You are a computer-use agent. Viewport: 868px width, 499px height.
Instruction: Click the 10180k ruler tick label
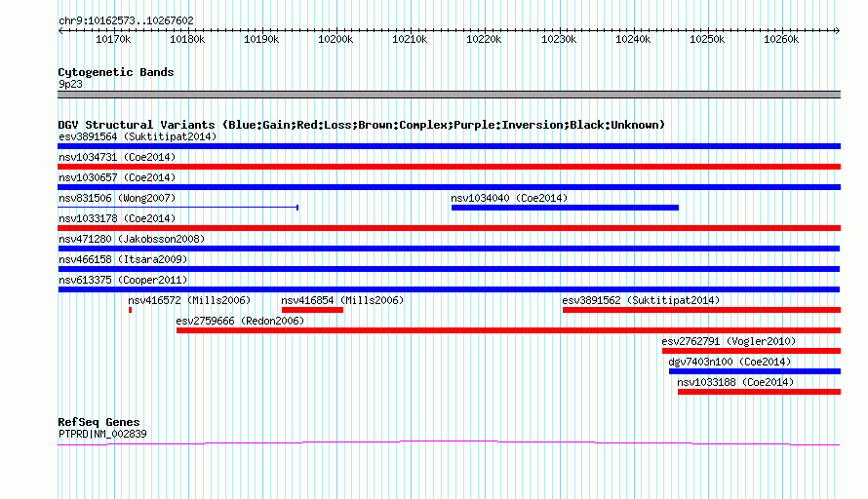pos(187,39)
